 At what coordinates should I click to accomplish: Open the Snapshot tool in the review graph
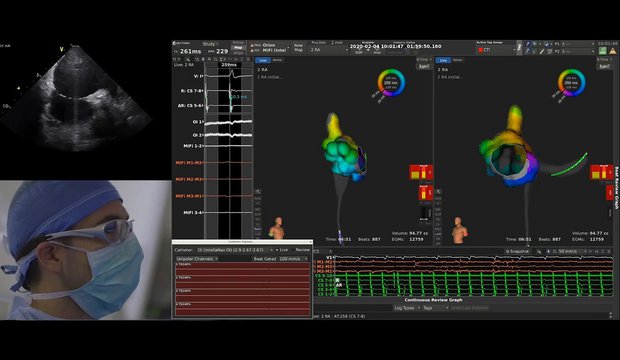click(517, 251)
